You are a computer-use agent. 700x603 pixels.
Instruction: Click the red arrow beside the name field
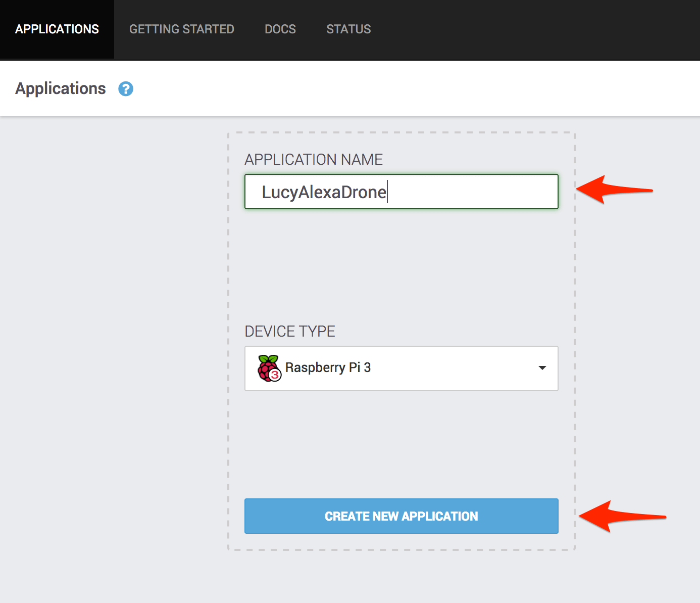pos(613,190)
